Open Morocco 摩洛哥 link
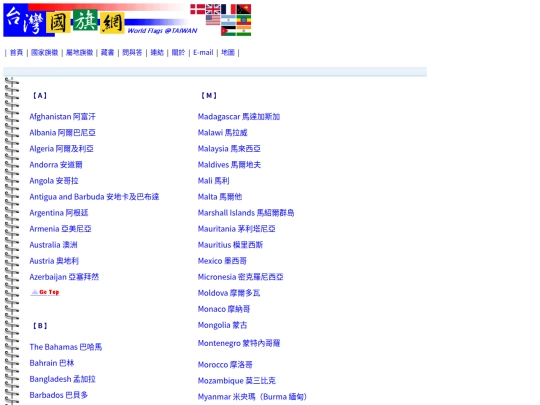This screenshot has height=405, width=540. (x=225, y=365)
